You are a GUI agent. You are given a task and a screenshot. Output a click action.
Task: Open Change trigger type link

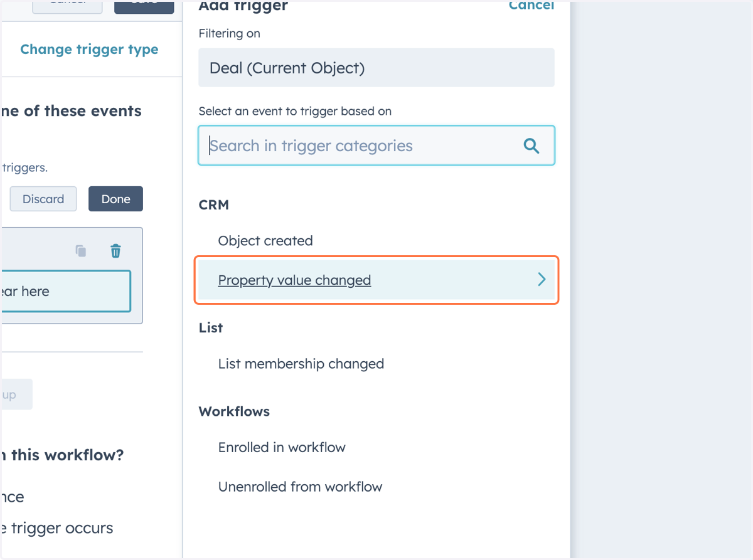(89, 50)
